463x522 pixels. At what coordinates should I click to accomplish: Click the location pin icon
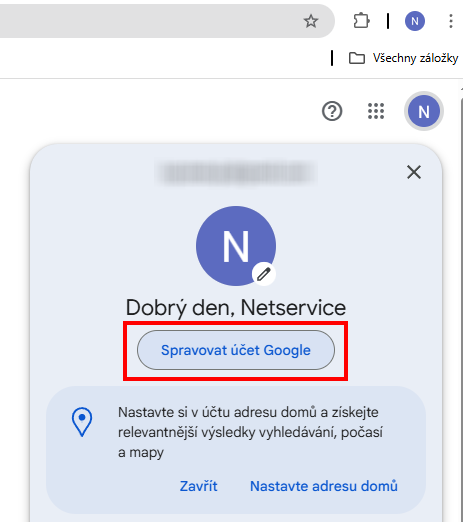[x=82, y=422]
